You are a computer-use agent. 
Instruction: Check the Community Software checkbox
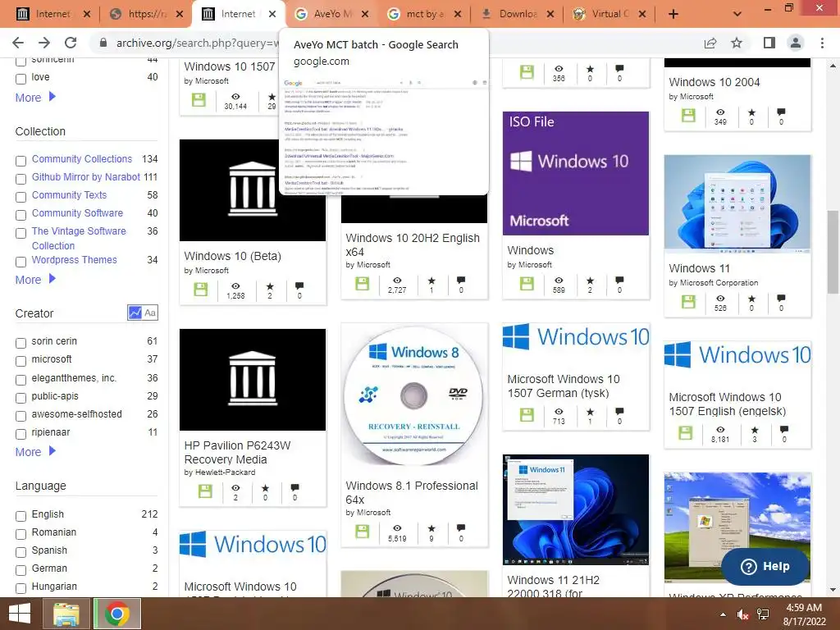tap(21, 215)
